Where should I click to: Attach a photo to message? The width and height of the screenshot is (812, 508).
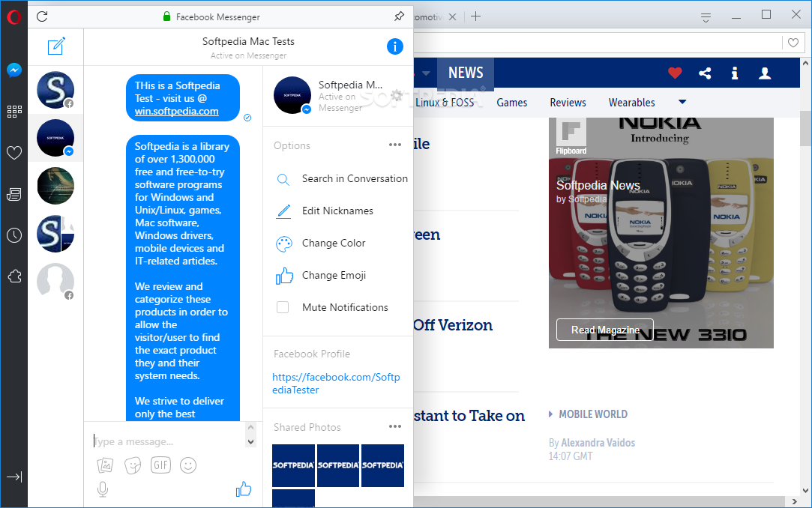pyautogui.click(x=105, y=465)
